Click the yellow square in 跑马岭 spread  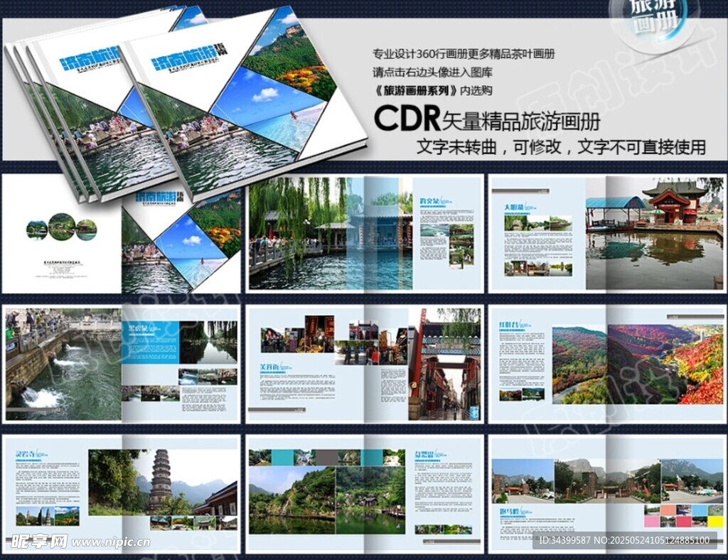point(715,522)
